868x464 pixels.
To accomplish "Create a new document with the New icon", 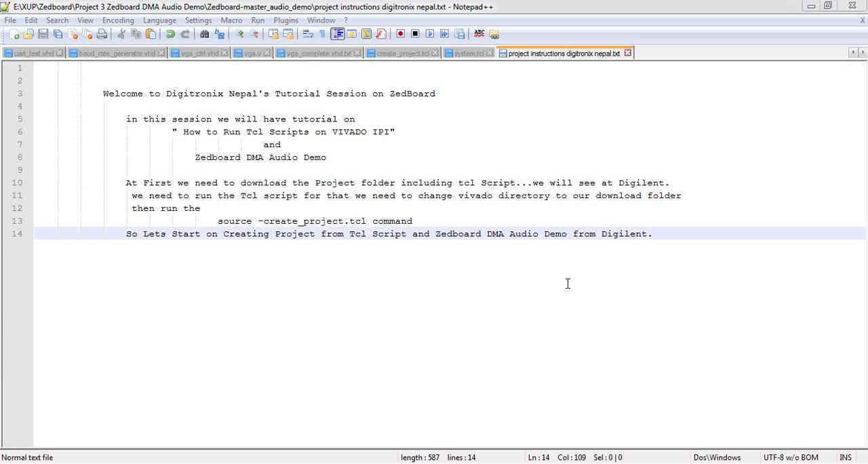I will pos(14,34).
